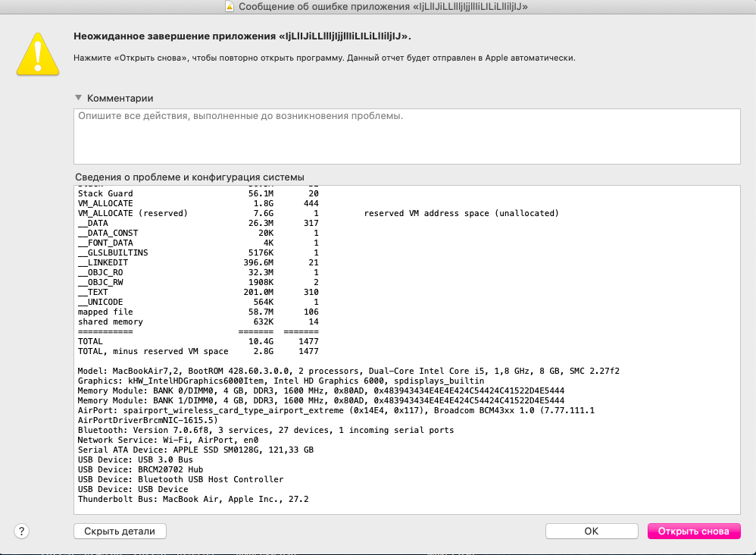Click the Комментарии section label
756x555 pixels.
click(120, 98)
